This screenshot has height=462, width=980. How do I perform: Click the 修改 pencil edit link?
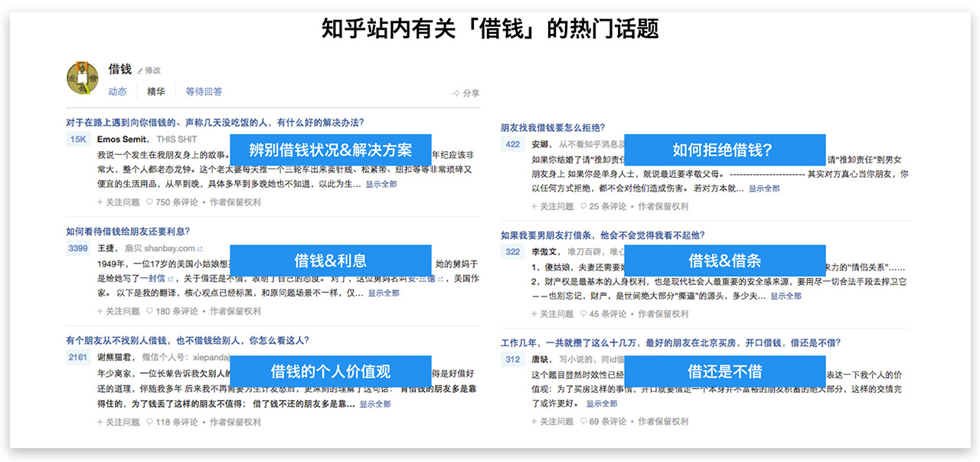coord(149,70)
